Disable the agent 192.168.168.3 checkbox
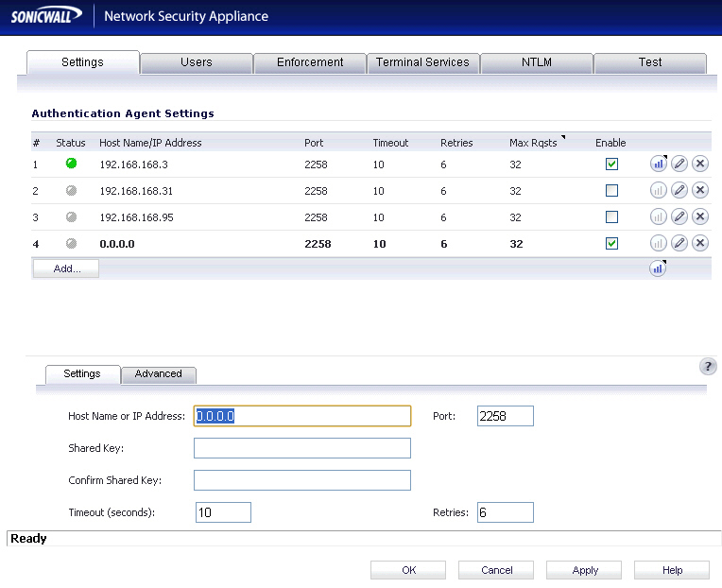This screenshot has width=722, height=588. point(611,164)
